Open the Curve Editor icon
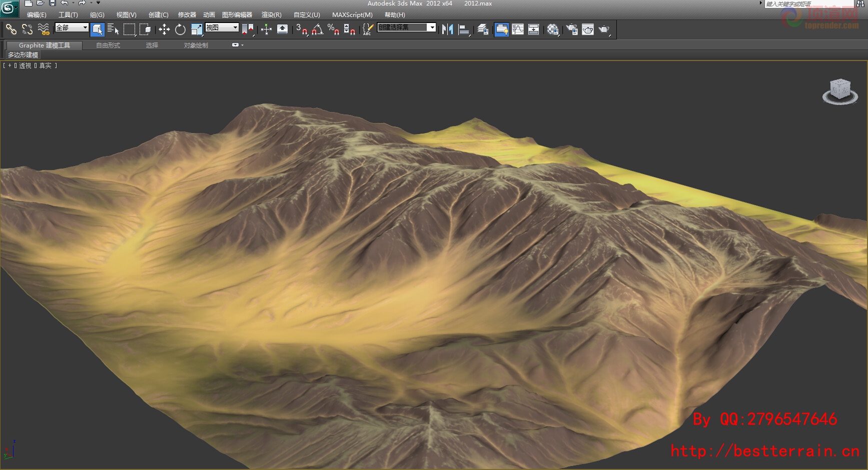 [x=518, y=29]
